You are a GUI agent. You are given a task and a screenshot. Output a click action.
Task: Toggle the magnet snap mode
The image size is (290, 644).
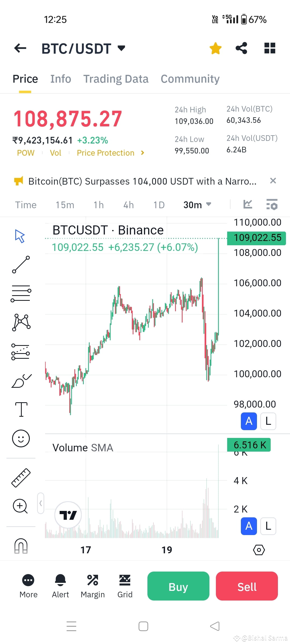click(x=21, y=546)
